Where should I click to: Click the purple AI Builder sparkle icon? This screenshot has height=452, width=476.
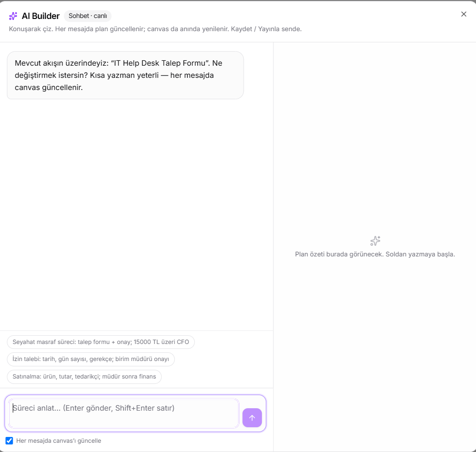pyautogui.click(x=13, y=16)
